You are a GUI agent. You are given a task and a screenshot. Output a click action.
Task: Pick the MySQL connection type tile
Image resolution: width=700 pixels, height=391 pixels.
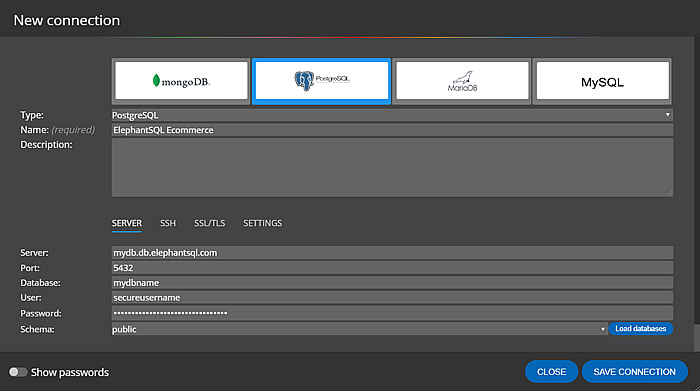coord(602,81)
